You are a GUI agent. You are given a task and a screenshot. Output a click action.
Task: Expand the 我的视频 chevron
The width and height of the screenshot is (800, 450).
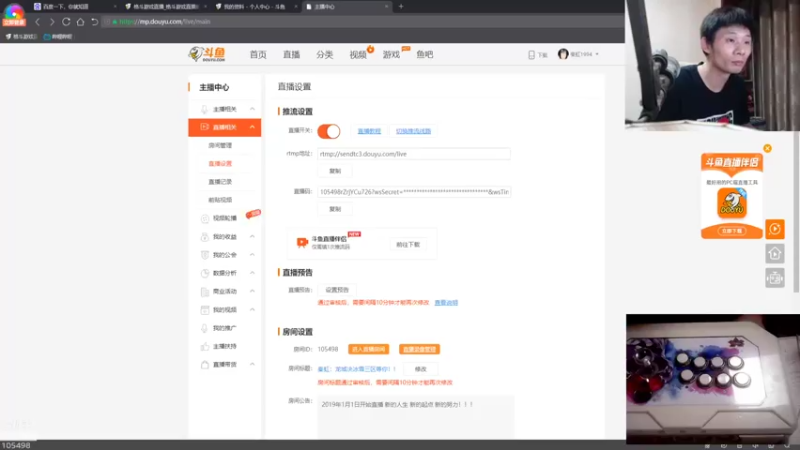tap(252, 310)
